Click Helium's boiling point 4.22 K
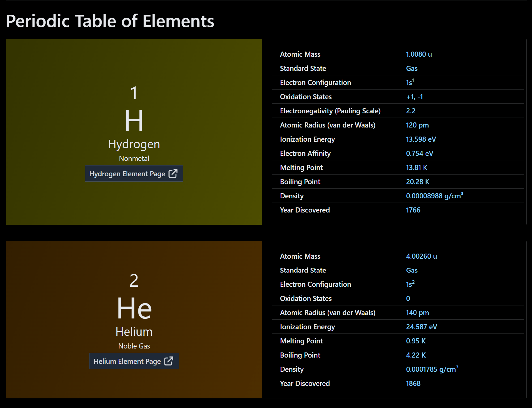 click(x=416, y=355)
